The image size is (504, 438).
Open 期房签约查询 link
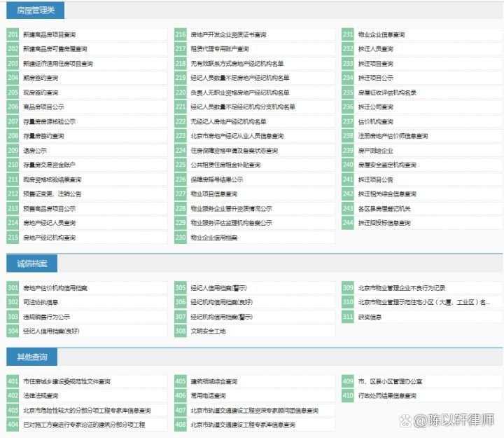pos(41,78)
